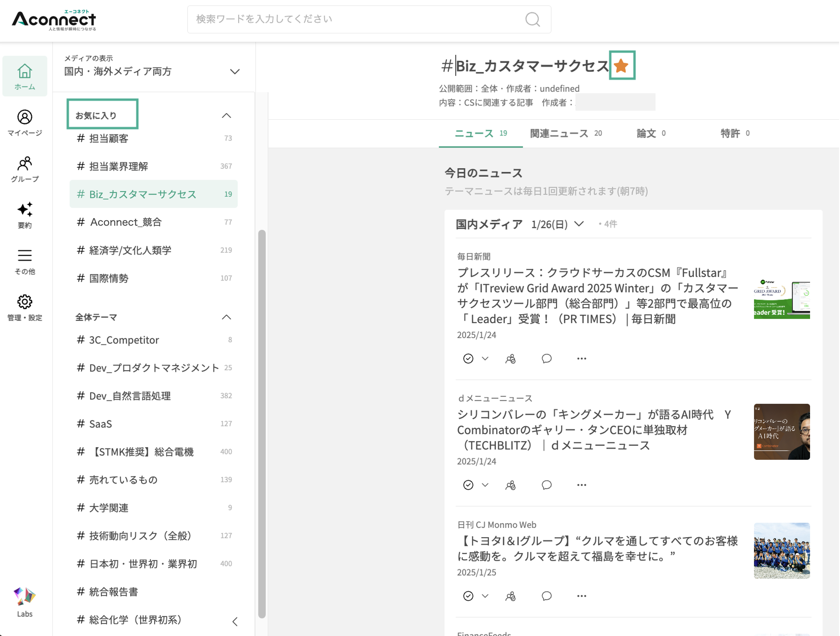Open the Home (ホーム) sidebar icon
This screenshot has height=636, width=840.
pos(25,76)
